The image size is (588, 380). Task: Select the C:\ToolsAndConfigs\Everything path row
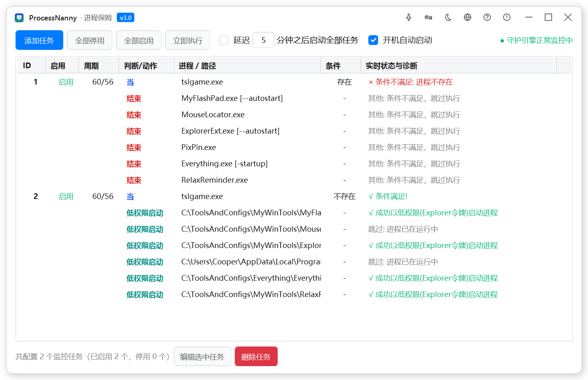pos(294,278)
